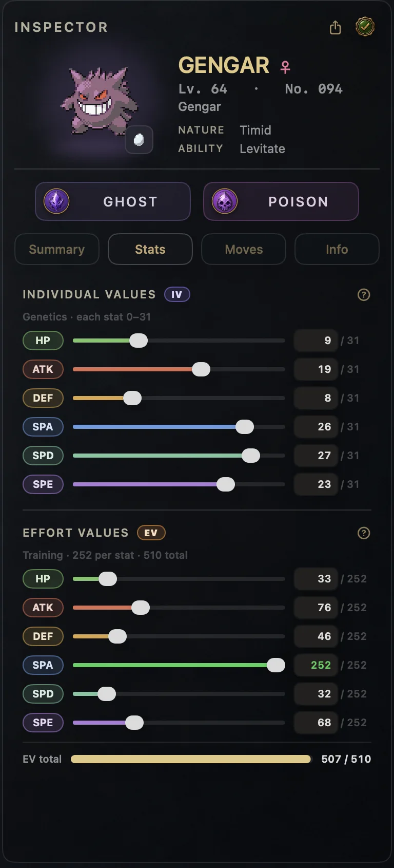394x868 pixels.
Task: Click the Gengar sprite image
Action: pos(99,101)
